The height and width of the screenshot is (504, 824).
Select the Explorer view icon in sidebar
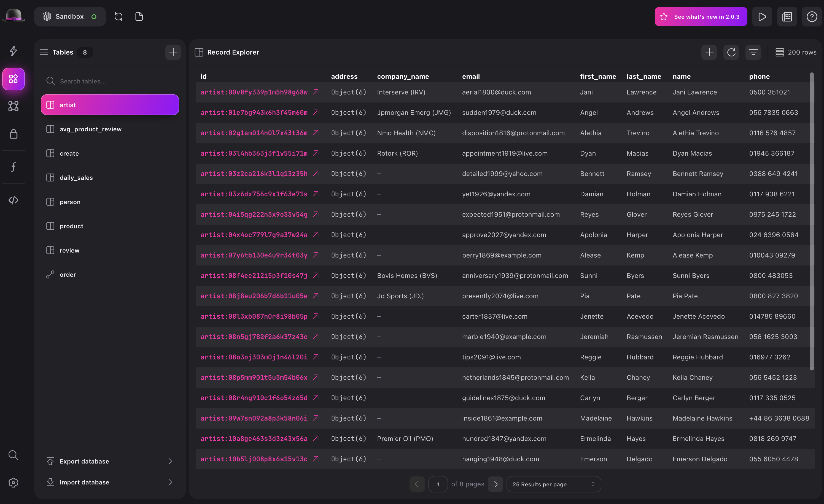click(14, 79)
